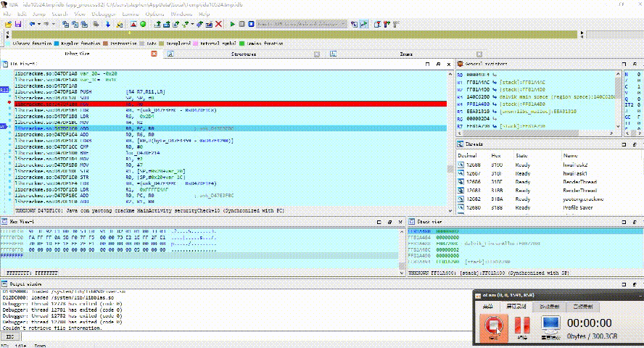
Task: Open the Options menu
Action: 154,14
